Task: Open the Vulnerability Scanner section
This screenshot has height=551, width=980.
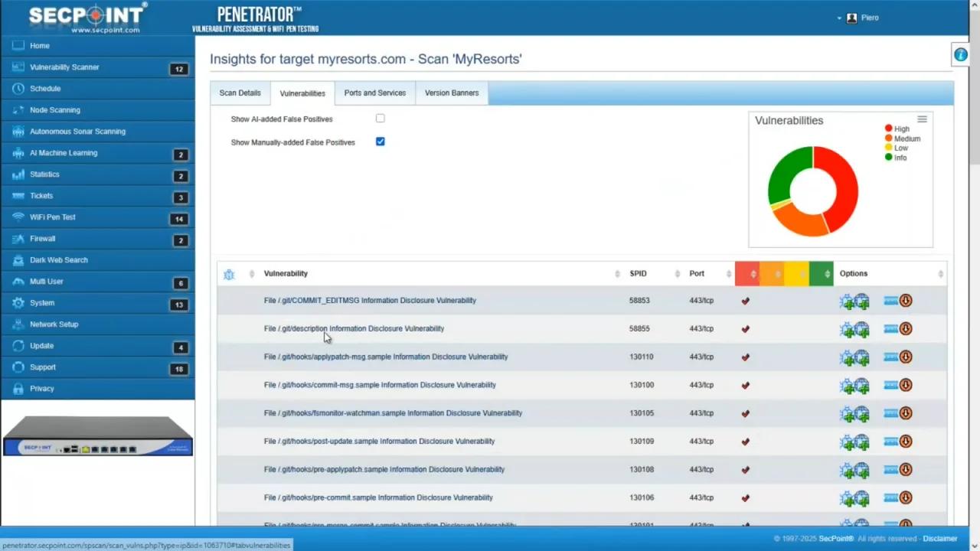Action: click(64, 67)
